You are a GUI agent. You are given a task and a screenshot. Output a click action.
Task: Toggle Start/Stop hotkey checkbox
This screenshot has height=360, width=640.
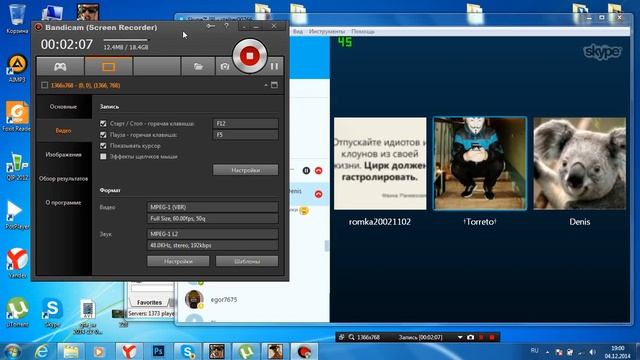[x=103, y=123]
